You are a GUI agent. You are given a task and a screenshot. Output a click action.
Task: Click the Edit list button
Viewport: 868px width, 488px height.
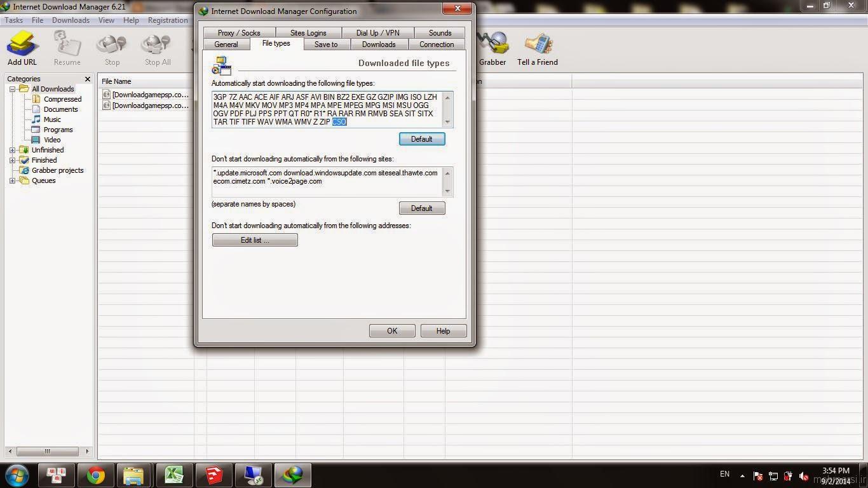tap(255, 240)
